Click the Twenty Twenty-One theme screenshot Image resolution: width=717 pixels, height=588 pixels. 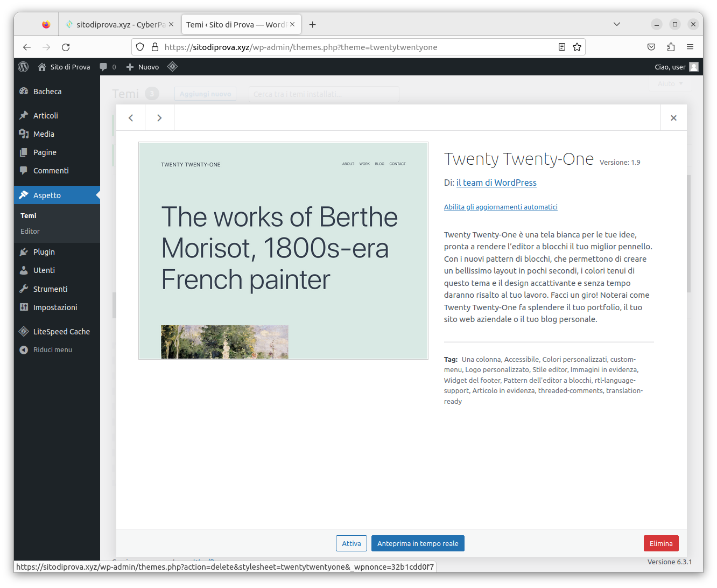(284, 251)
